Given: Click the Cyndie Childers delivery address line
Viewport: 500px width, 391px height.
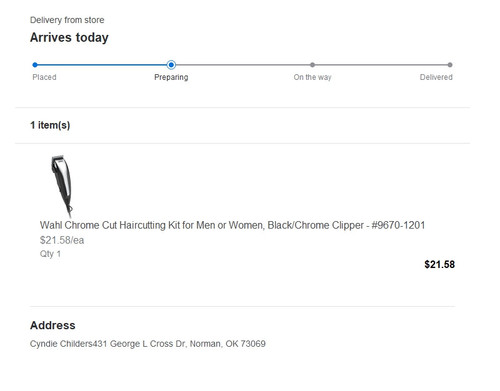Looking at the screenshot, I should coord(148,344).
